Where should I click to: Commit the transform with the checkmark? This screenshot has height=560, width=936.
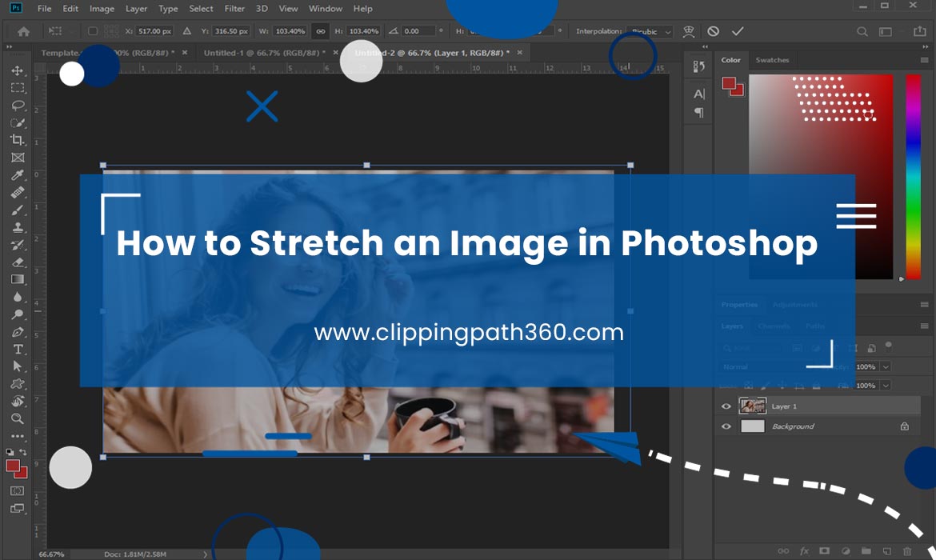pyautogui.click(x=738, y=31)
